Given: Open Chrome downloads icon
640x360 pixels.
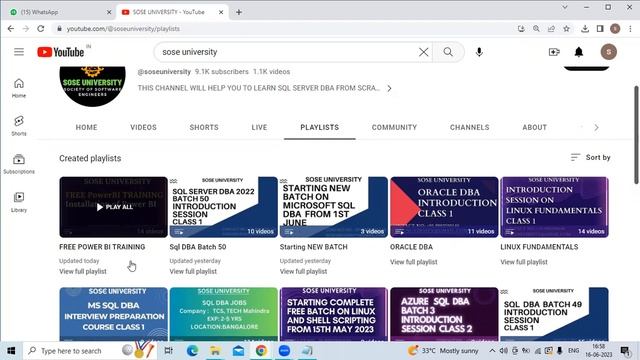Looking at the screenshot, I should click(x=585, y=29).
